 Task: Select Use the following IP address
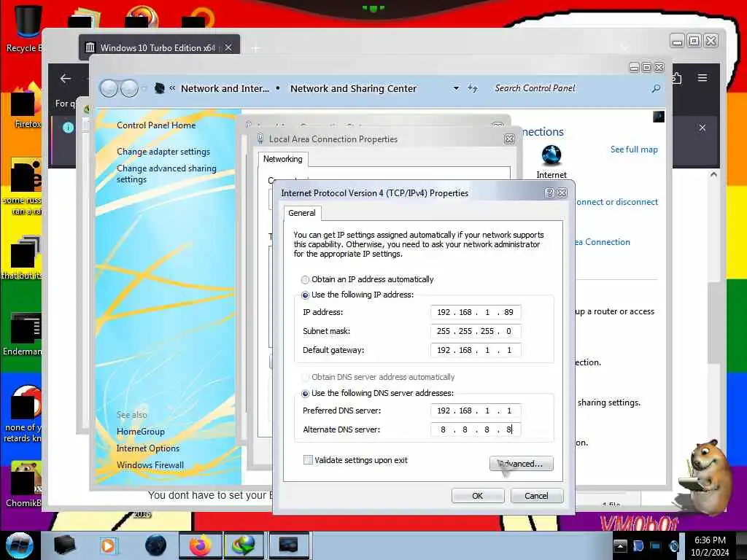point(306,295)
